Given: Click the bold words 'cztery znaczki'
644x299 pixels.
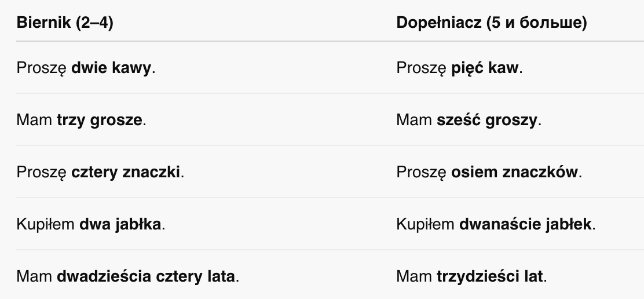Looking at the screenshot, I should click(126, 172).
